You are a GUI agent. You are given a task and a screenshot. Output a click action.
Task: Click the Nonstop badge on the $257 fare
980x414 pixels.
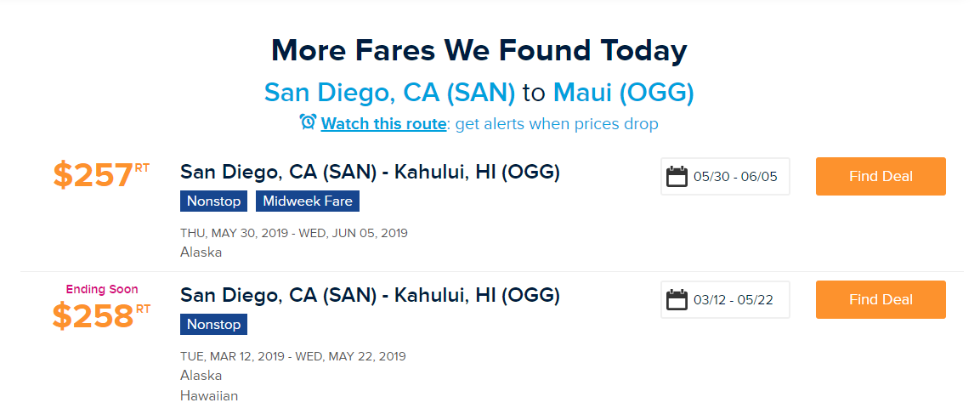click(213, 201)
